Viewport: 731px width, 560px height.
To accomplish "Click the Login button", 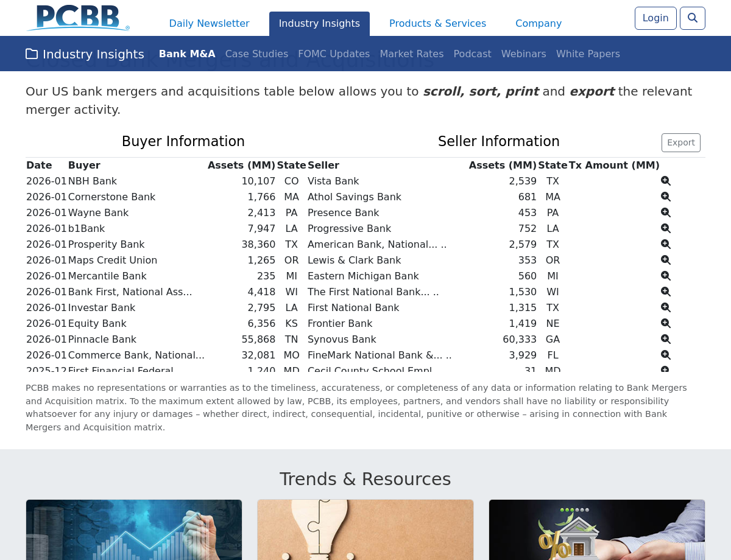I will 655,18.
